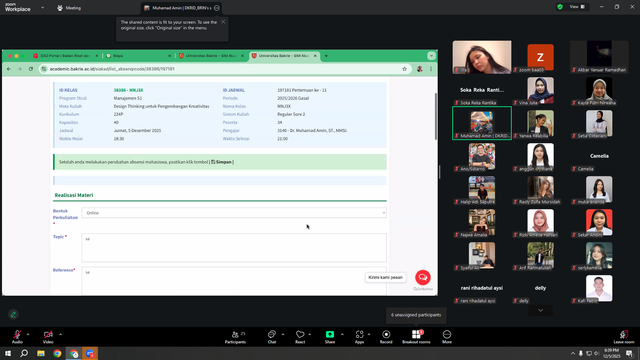The image size is (640, 360).
Task: Open the Chat panel
Action: (x=272, y=337)
